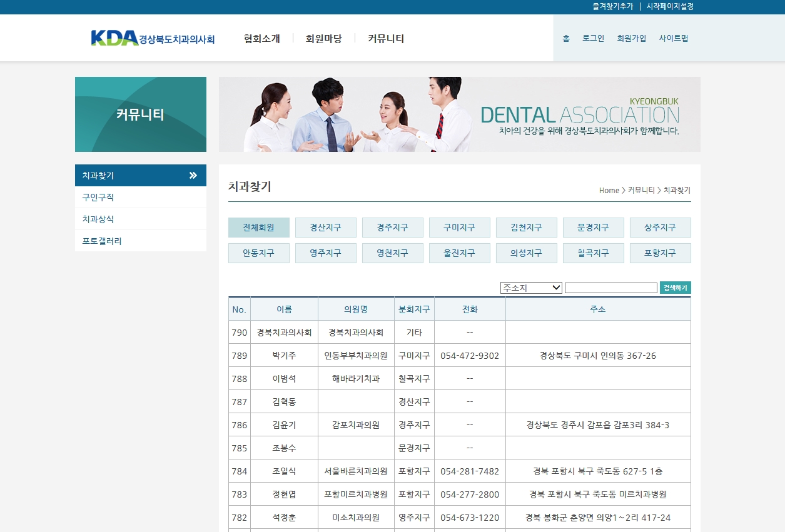
Task: Click clinic name 인동부부치과의원
Action: (x=356, y=356)
